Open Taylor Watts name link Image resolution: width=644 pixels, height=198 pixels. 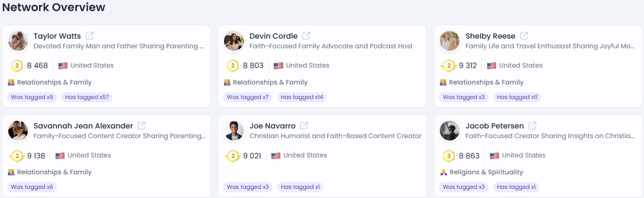pyautogui.click(x=57, y=36)
